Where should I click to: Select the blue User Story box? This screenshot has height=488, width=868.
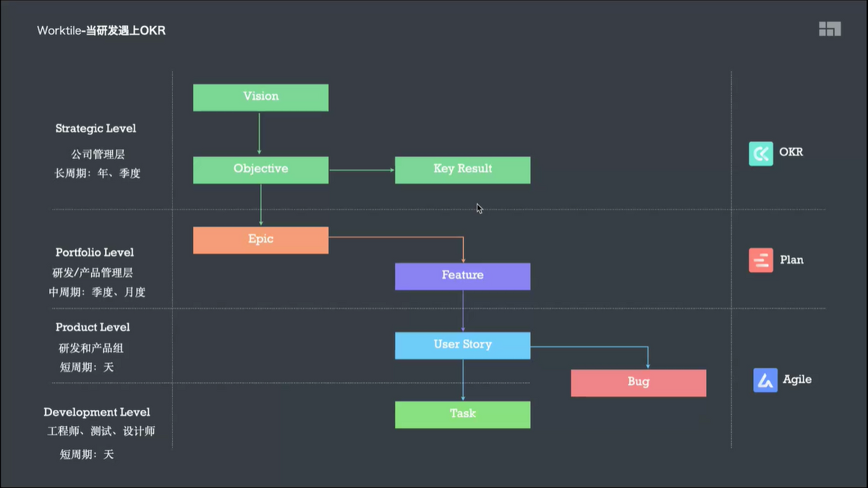pos(462,346)
